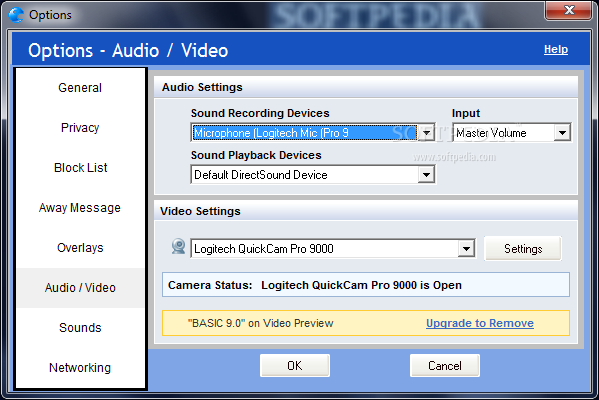Image resolution: width=599 pixels, height=400 pixels.
Task: Follow the Upgrade to Remove link
Action: [480, 323]
